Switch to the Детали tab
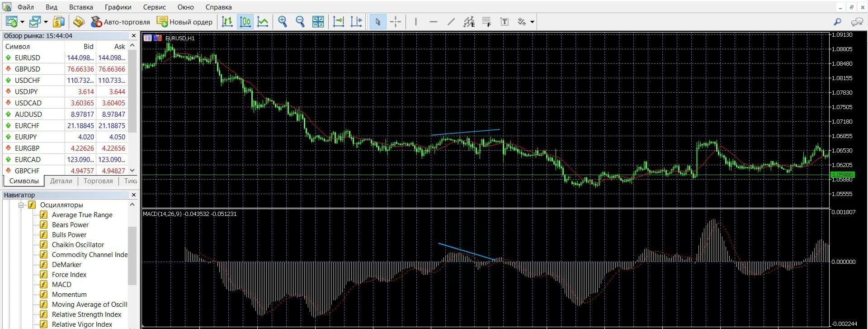The height and width of the screenshot is (329, 868). click(x=61, y=181)
